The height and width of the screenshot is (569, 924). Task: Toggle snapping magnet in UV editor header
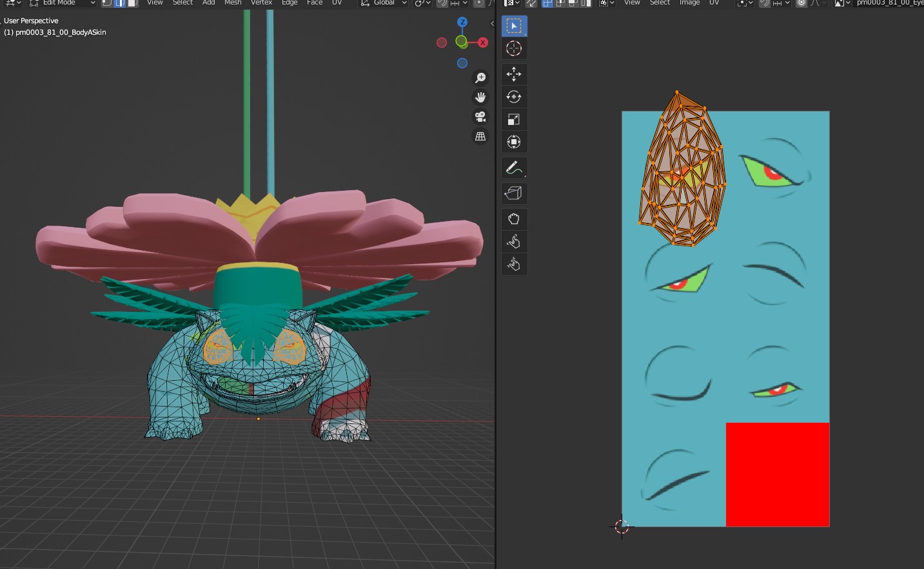point(765,3)
